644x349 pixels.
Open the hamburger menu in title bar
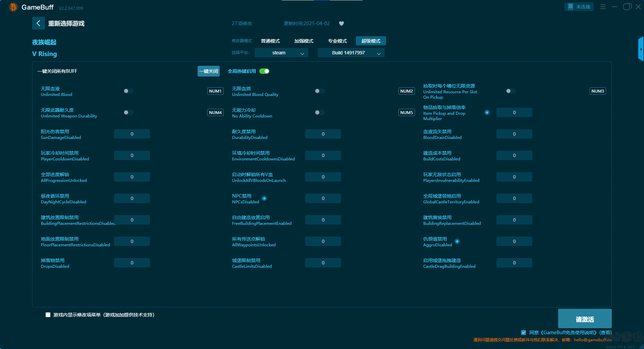(603, 7)
